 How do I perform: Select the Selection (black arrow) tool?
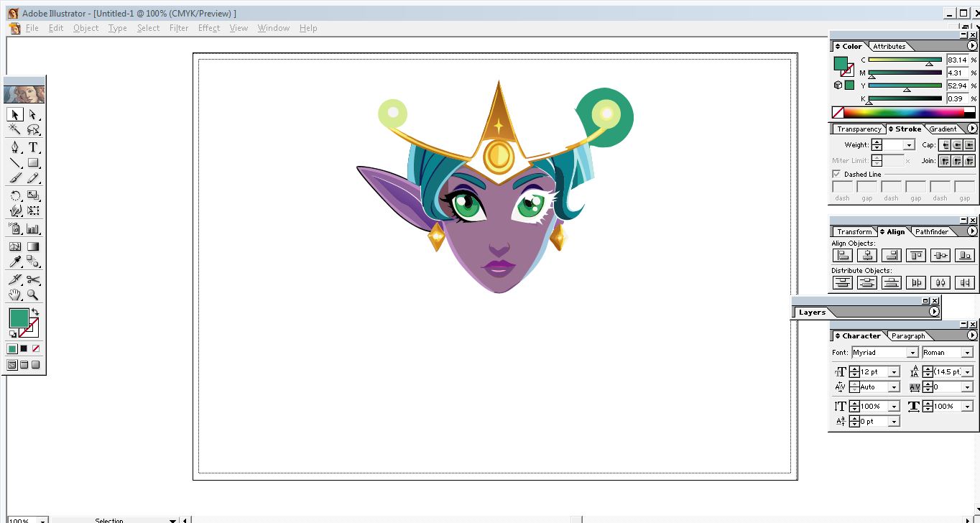coord(14,114)
